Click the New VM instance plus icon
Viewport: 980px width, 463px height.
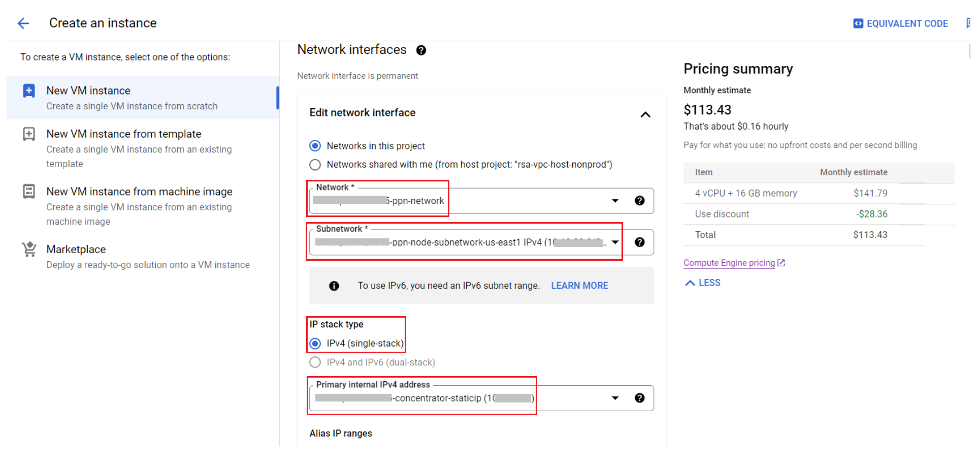28,90
